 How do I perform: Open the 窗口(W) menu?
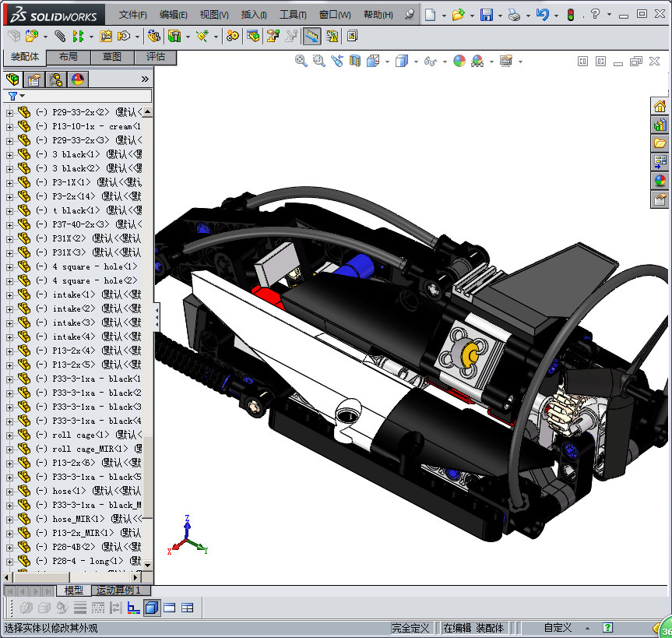335,15
